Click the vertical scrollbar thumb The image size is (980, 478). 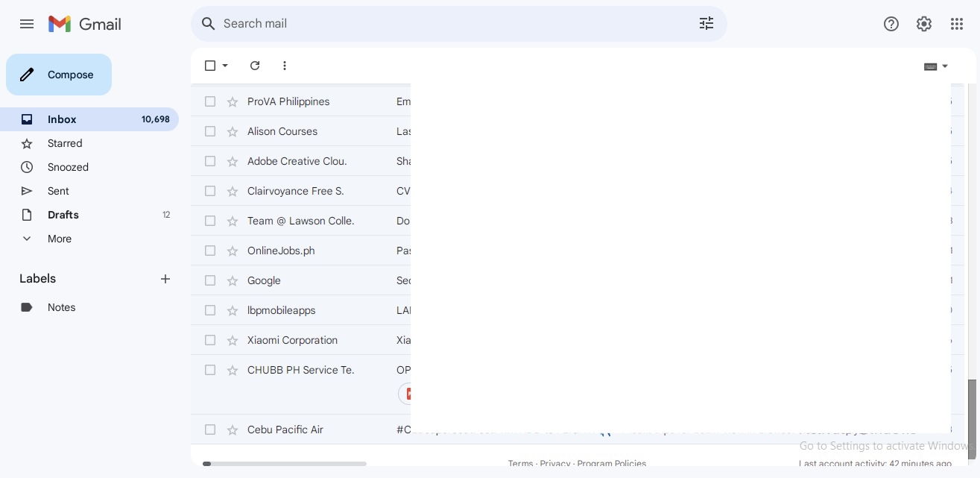(972, 418)
